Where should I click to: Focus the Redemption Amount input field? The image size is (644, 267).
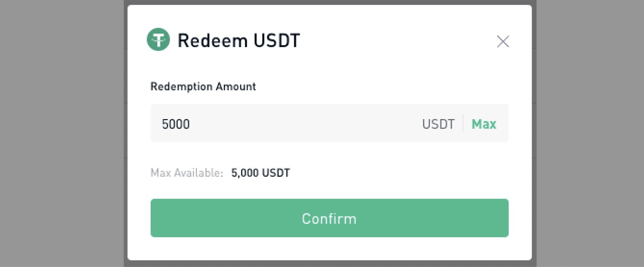(329, 123)
